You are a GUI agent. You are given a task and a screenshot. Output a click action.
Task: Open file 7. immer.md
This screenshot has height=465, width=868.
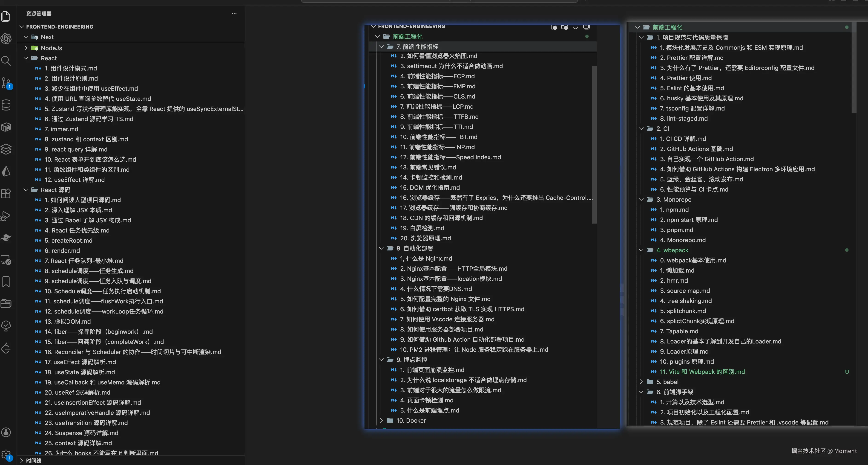point(61,129)
